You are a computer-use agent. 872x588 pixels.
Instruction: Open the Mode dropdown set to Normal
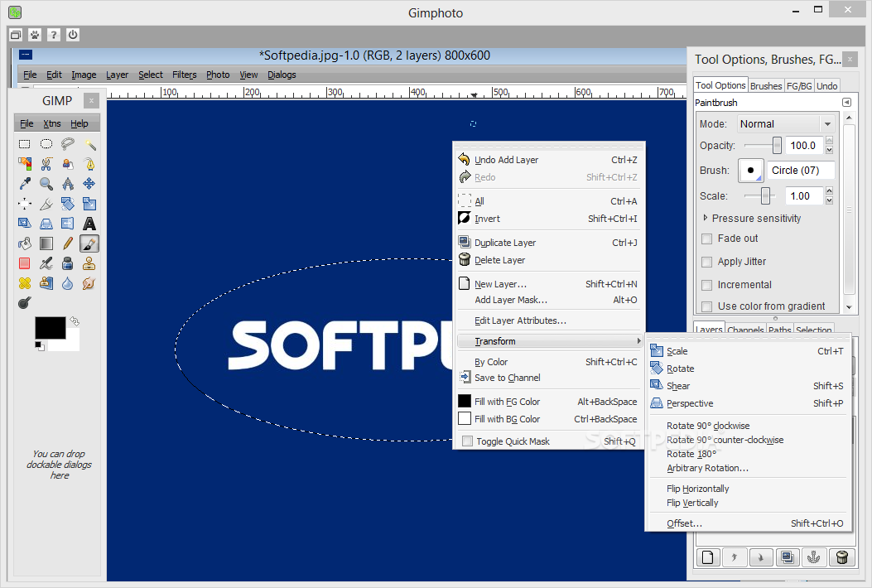(786, 124)
